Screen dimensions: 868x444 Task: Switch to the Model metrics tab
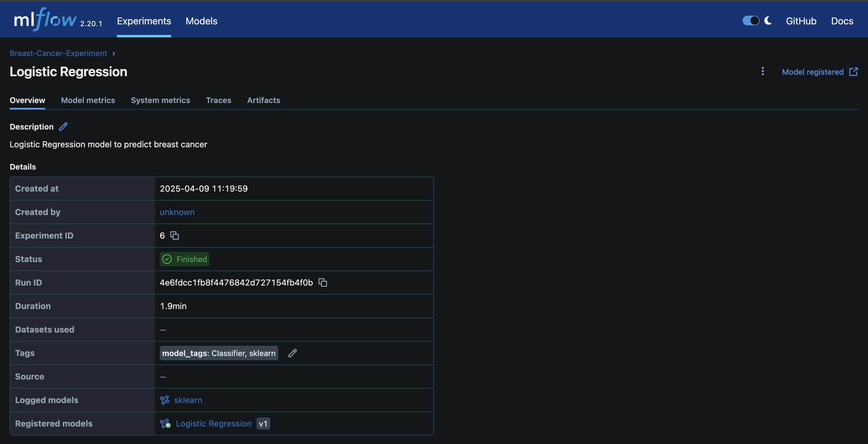point(88,100)
